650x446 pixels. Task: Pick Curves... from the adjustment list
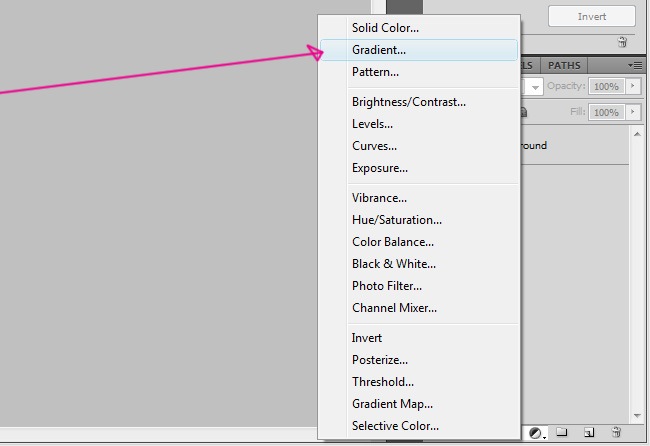pos(419,146)
